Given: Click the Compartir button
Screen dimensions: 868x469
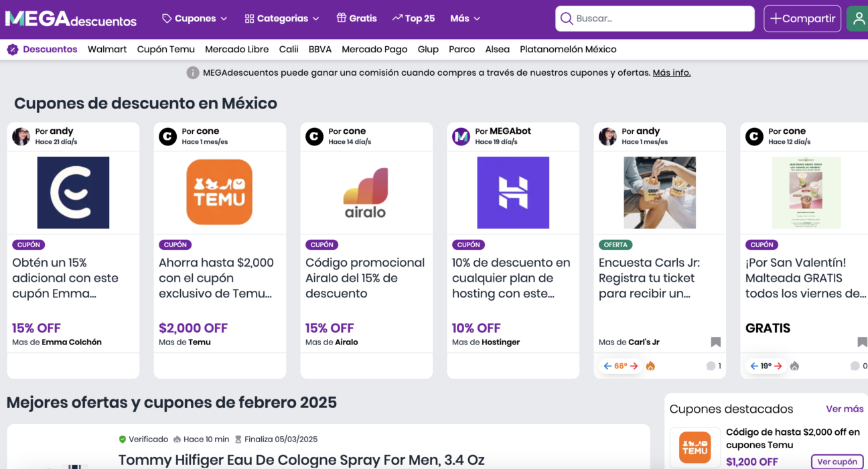Looking at the screenshot, I should 802,19.
